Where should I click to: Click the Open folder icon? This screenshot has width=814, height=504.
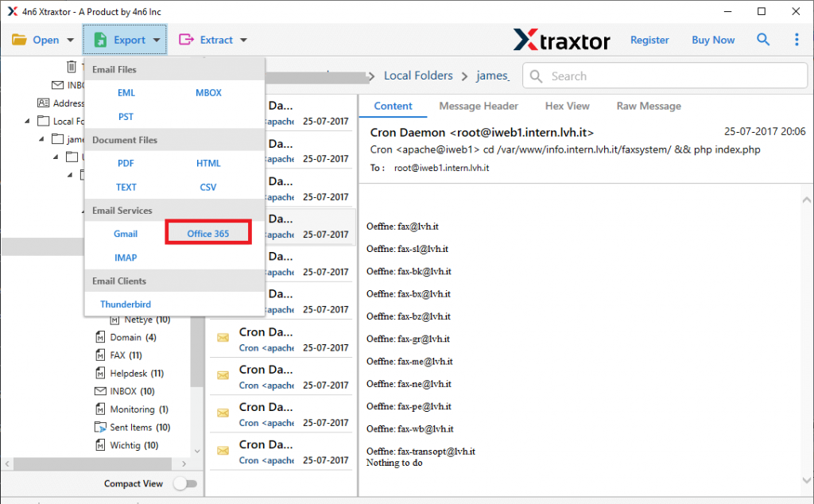click(x=19, y=40)
